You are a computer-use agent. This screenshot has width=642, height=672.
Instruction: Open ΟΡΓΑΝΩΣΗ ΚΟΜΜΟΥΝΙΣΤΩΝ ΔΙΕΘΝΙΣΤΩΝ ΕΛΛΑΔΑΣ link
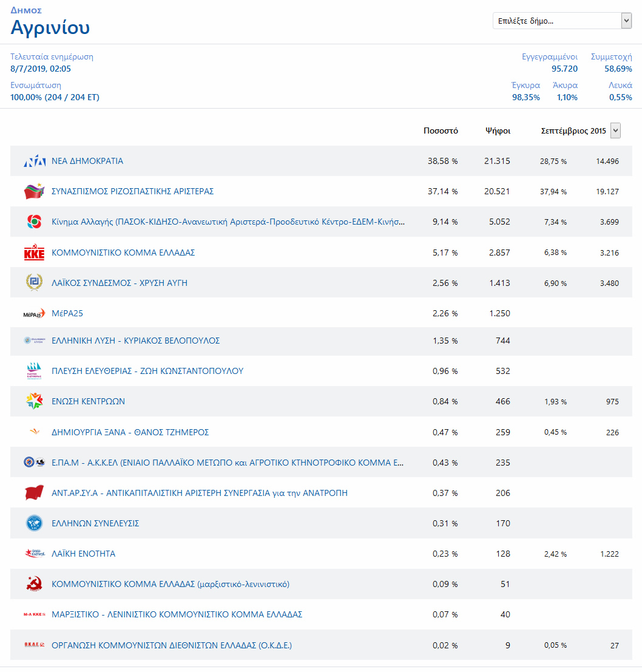pos(172,645)
